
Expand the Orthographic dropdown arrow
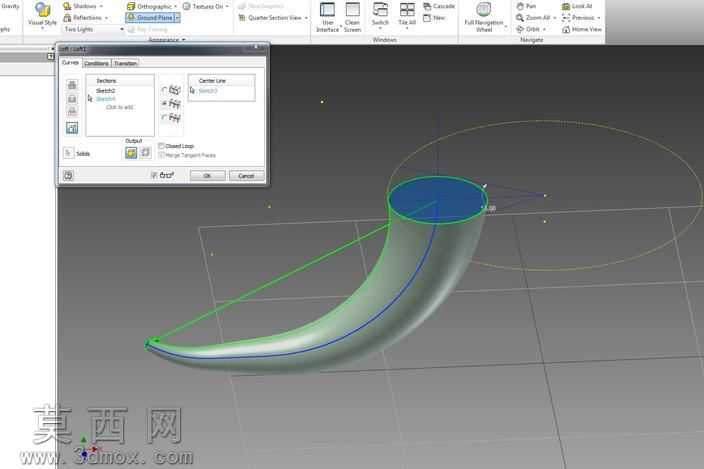(176, 7)
